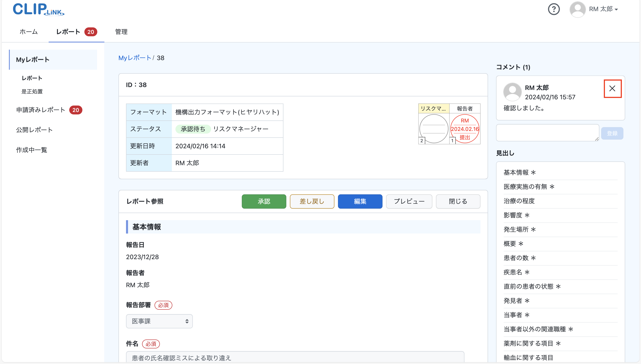Image resolution: width=641 pixels, height=364 pixels.
Task: Submit a comment with the 登録 button
Action: coord(612,133)
